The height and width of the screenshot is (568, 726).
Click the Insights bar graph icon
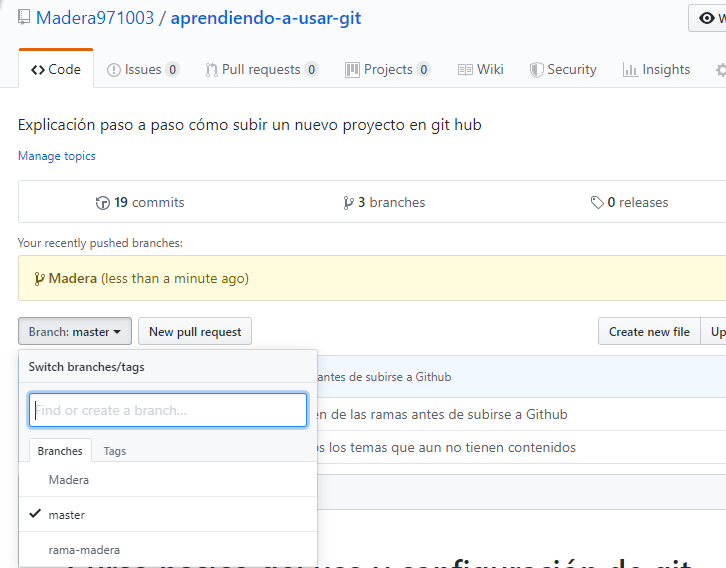[x=630, y=70]
